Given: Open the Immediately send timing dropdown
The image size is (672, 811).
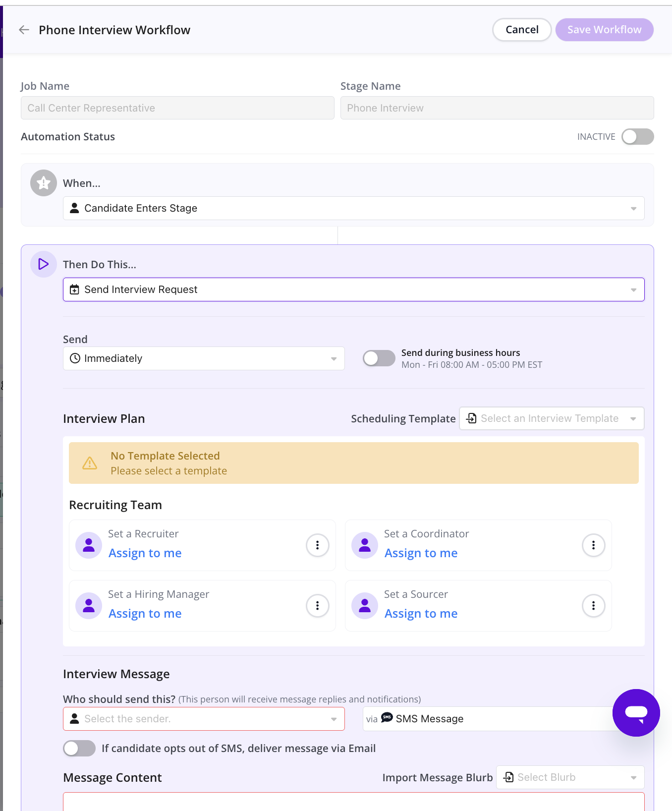Looking at the screenshot, I should 204,358.
